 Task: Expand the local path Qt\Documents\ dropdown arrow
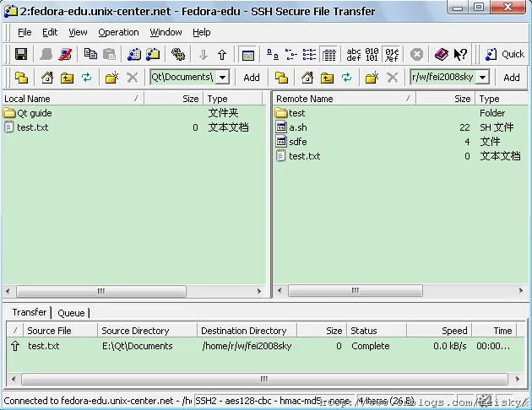[223, 78]
